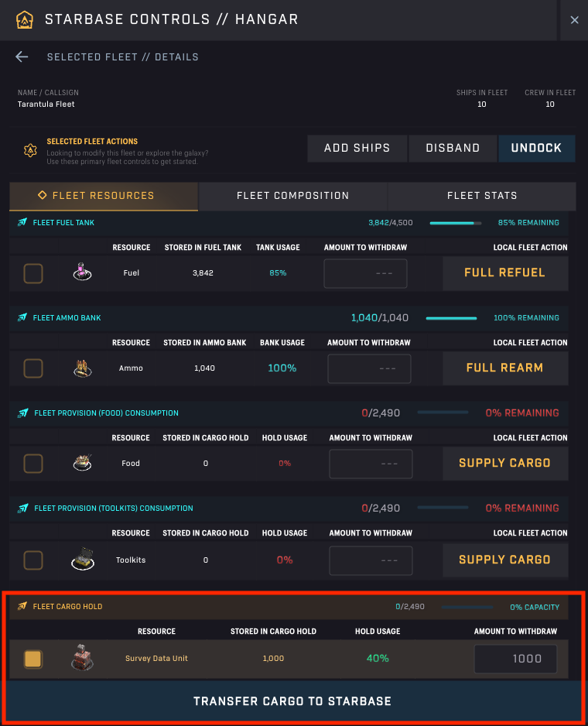
Task: Uncheck the Survey Data Unit checkbox
Action: [x=33, y=659]
